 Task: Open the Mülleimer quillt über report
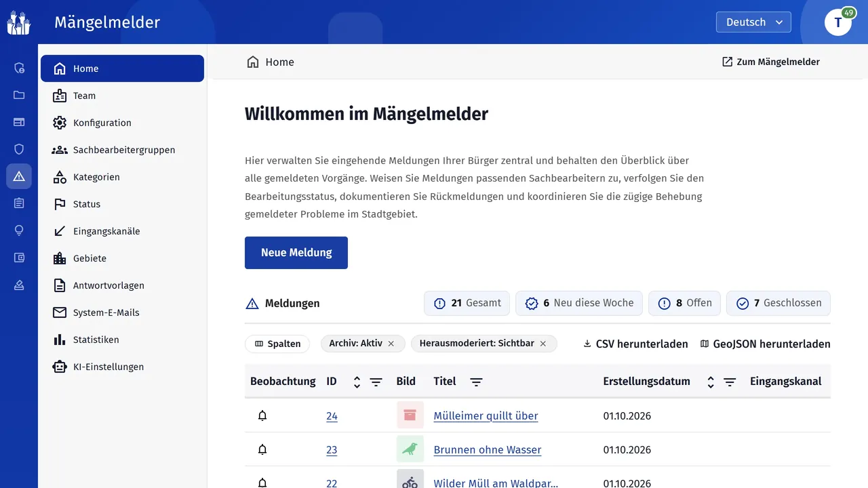click(486, 415)
